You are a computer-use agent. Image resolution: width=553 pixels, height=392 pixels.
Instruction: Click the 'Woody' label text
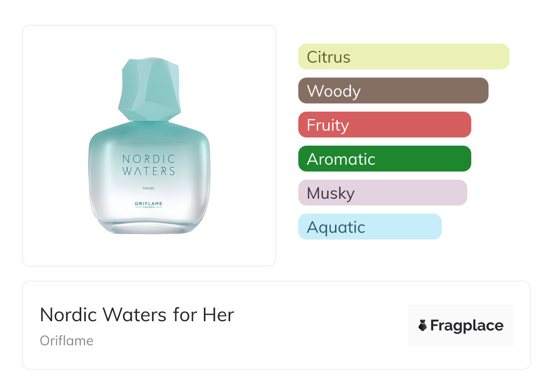(x=333, y=91)
